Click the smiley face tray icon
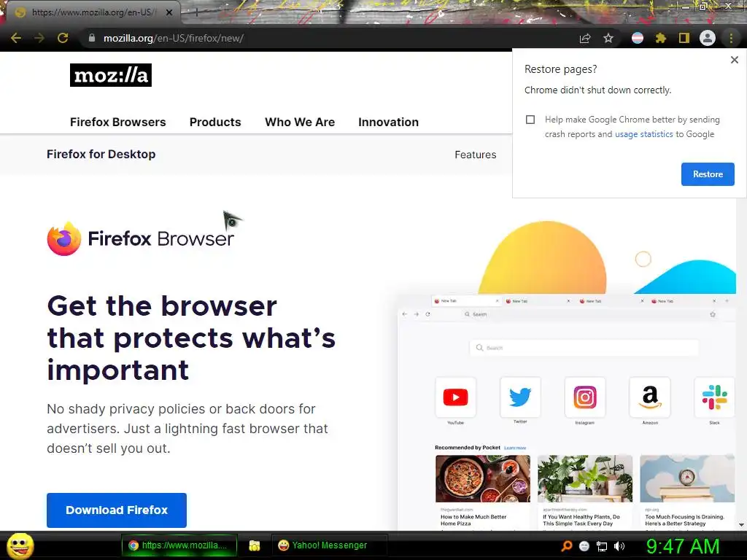This screenshot has height=560, width=747. [584, 546]
